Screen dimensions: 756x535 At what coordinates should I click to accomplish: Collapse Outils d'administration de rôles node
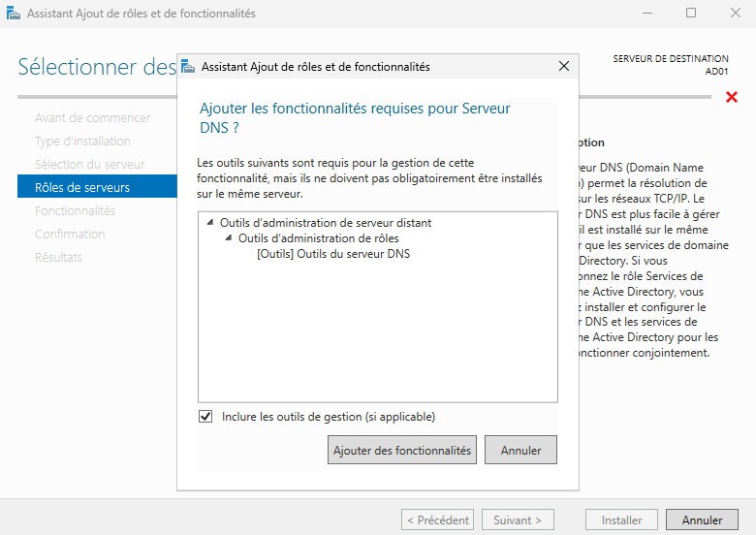(x=230, y=238)
